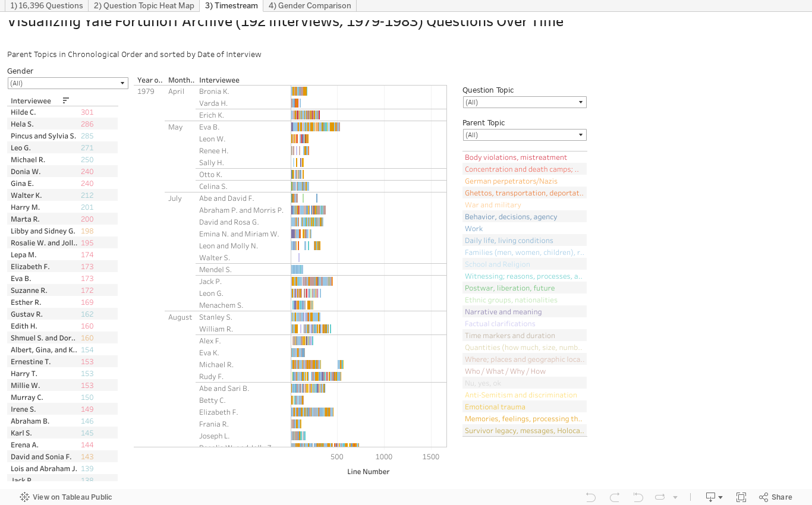Open the Question Topic dropdown
812x505 pixels.
click(524, 102)
